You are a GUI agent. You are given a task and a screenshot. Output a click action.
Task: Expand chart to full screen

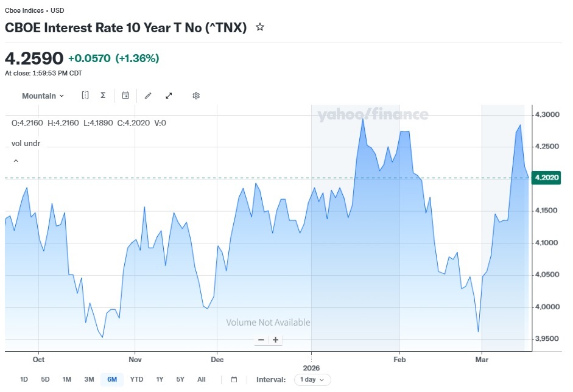169,96
